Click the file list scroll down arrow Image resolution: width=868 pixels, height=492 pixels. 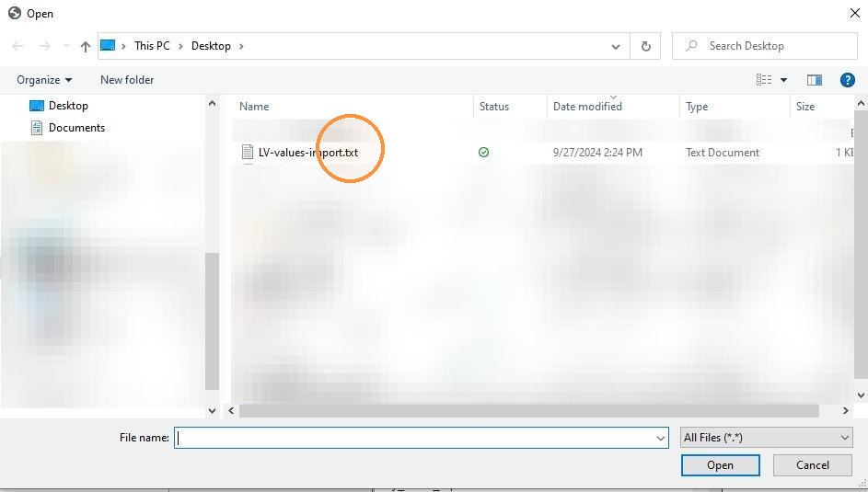[x=861, y=395]
